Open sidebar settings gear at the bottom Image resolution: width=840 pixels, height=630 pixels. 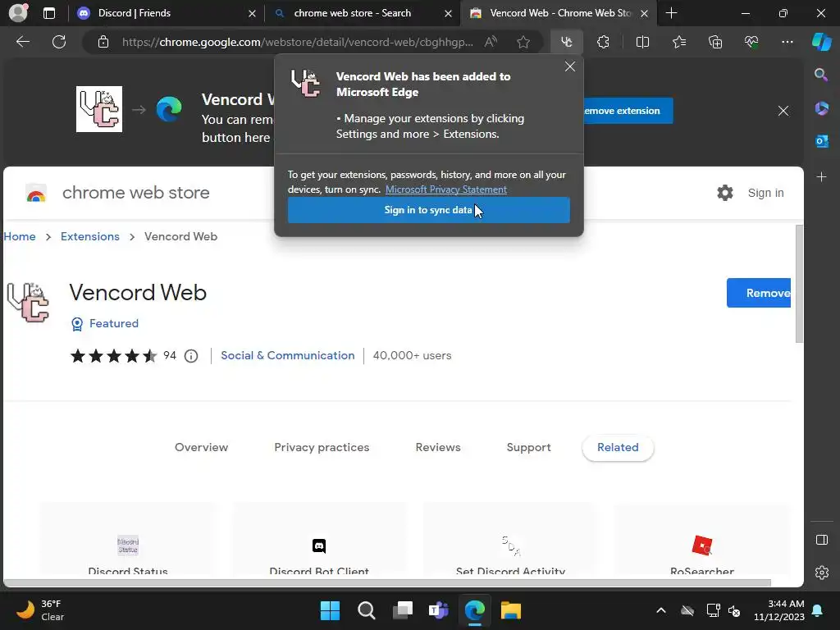point(821,573)
